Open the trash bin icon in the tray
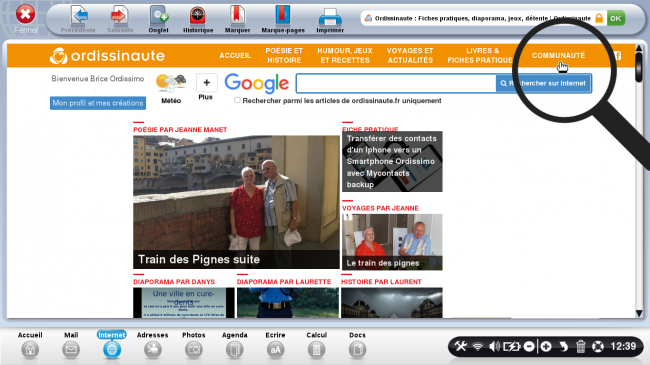Viewport: 650px width, 365px height. 580,346
